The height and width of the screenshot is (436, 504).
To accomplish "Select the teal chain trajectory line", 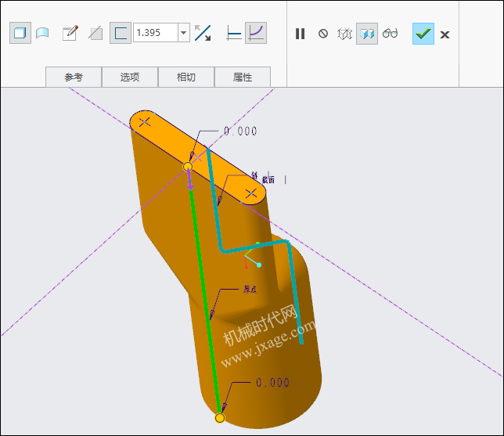I will tap(255, 247).
